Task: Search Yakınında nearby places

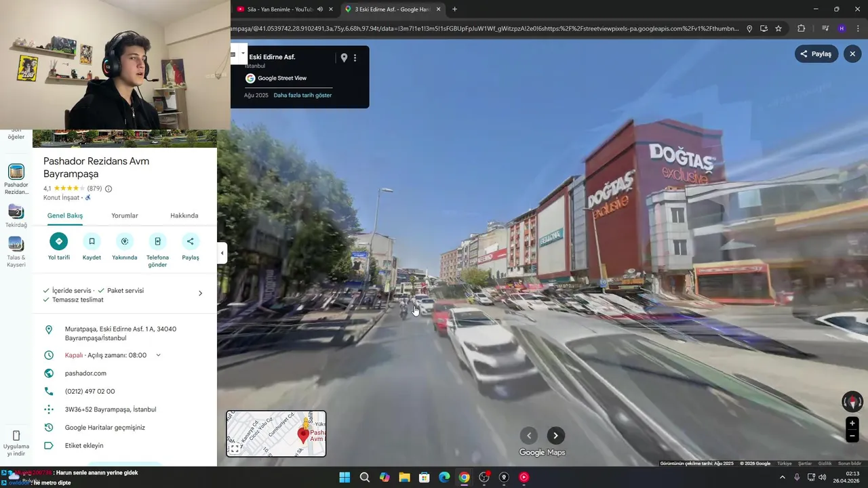Action: (x=125, y=241)
